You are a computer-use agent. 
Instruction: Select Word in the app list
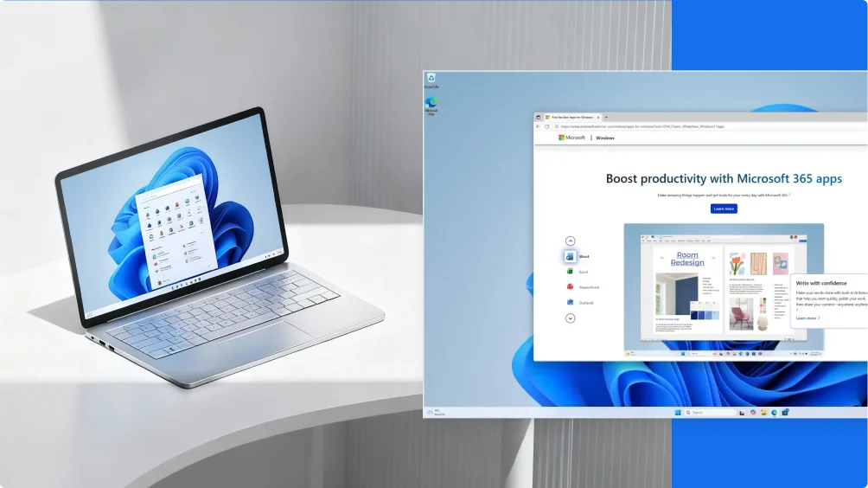[x=577, y=256]
